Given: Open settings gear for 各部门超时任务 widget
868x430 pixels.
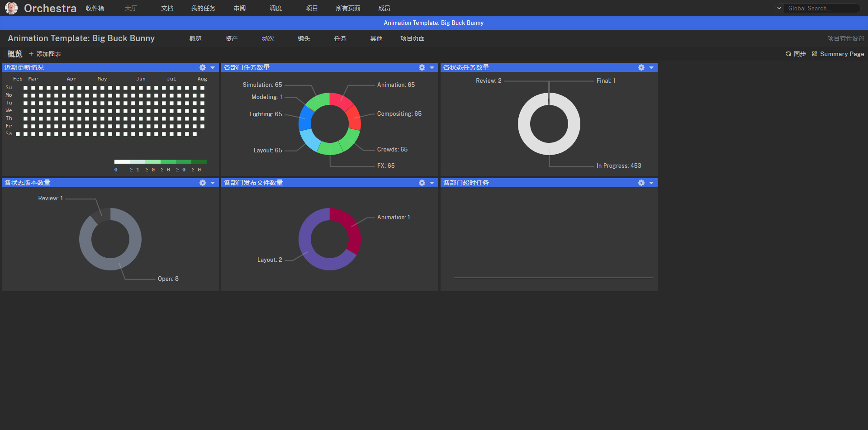Looking at the screenshot, I should [641, 183].
